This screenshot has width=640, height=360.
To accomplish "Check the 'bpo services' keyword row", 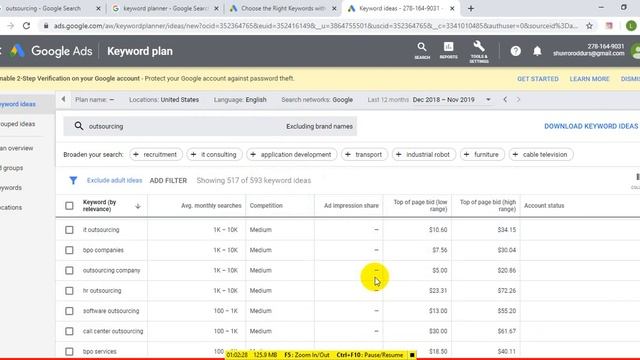I will click(69, 351).
